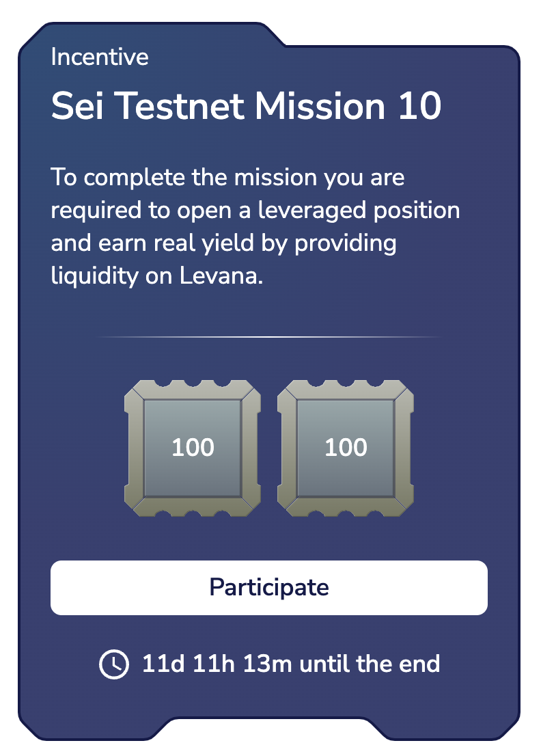Click the thin divider line under the description
The width and height of the screenshot is (541, 756).
pos(270,337)
